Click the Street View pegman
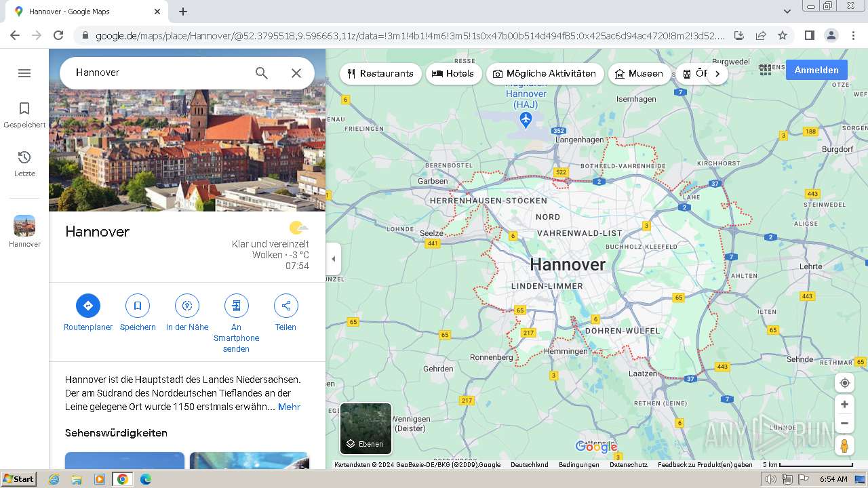The height and width of the screenshot is (488, 868). pos(844,446)
